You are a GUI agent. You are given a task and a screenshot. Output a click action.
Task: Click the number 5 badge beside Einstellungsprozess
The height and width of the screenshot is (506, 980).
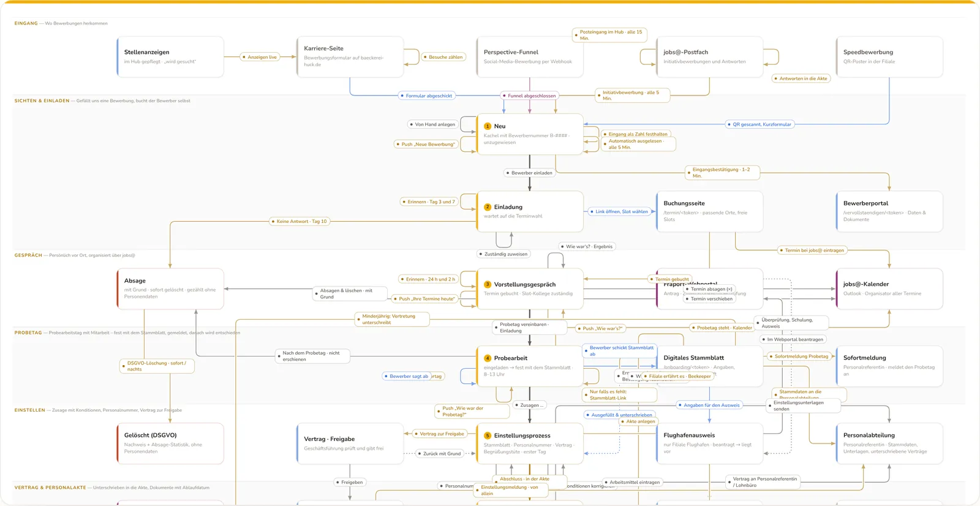point(488,436)
